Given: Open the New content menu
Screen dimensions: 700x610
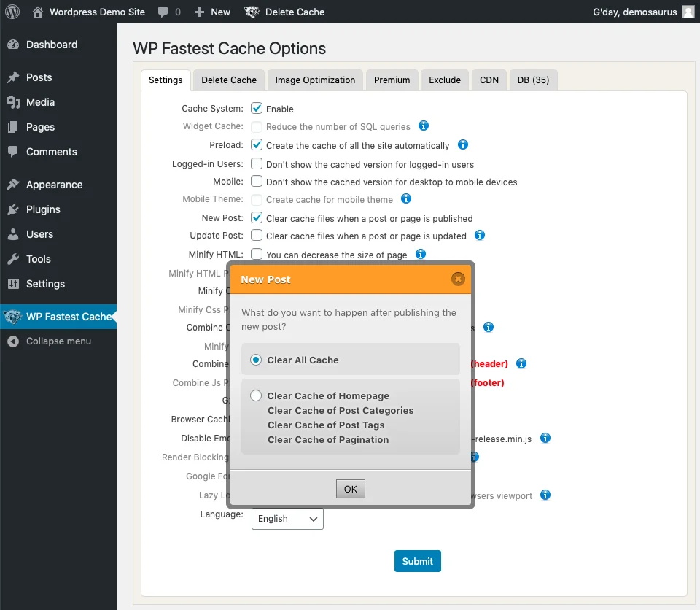Looking at the screenshot, I should (x=212, y=12).
